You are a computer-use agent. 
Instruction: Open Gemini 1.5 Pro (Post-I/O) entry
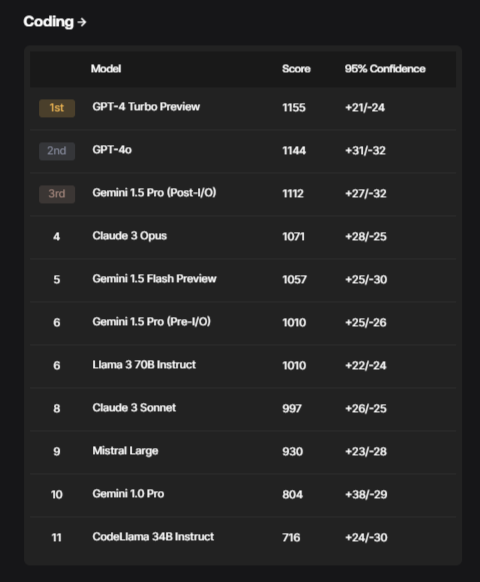point(154,193)
